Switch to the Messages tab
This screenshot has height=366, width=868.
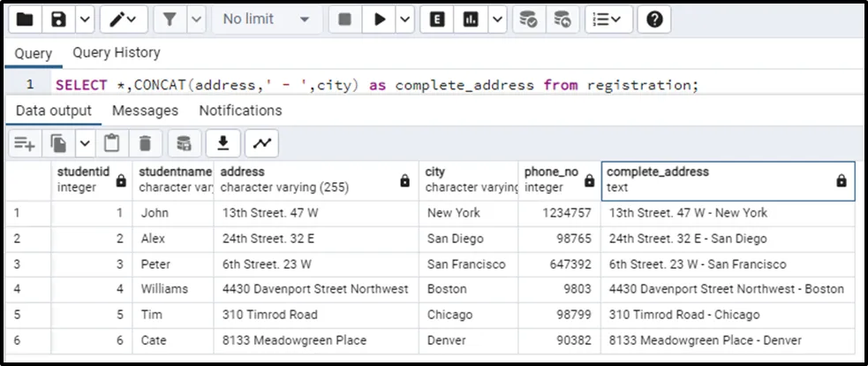coord(145,111)
